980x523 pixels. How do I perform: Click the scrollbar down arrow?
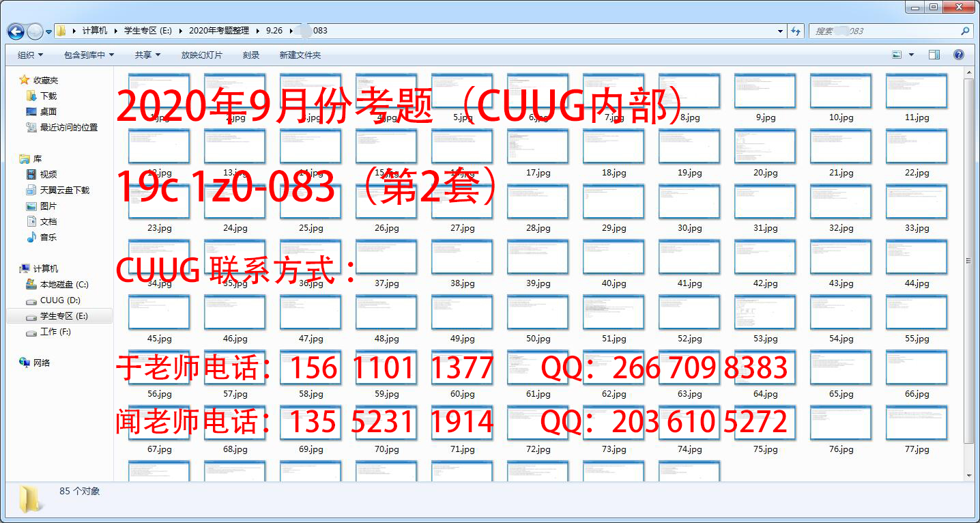(x=968, y=475)
